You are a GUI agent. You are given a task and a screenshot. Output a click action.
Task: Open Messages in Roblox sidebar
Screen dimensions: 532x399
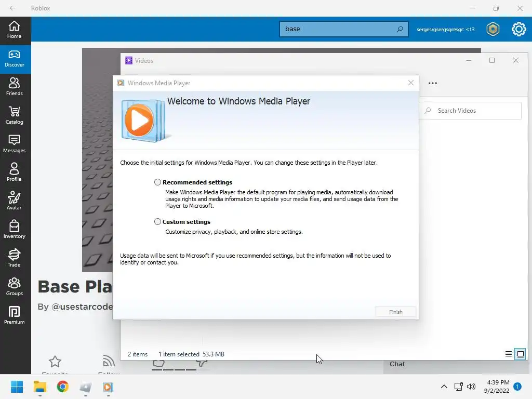[x=14, y=144]
